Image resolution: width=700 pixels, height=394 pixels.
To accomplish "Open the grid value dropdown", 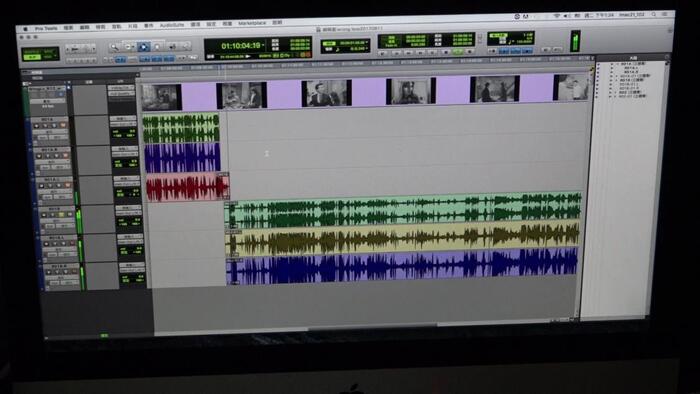I will click(x=367, y=42).
